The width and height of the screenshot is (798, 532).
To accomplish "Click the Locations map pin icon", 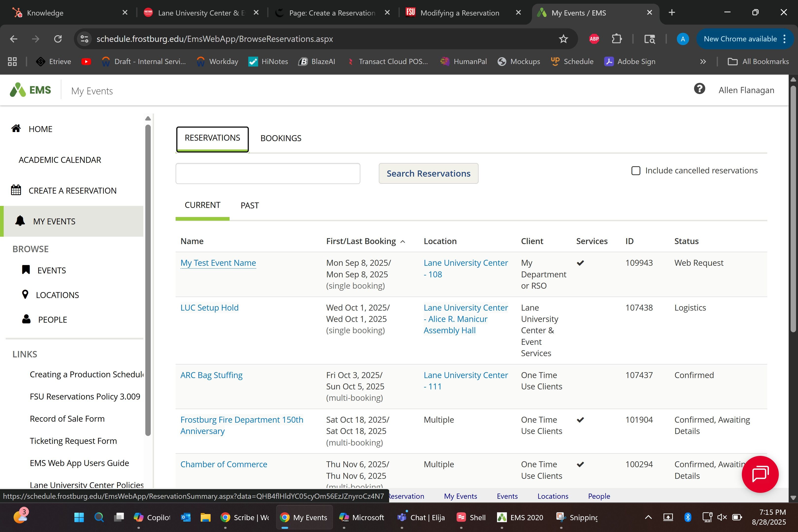I will (25, 295).
